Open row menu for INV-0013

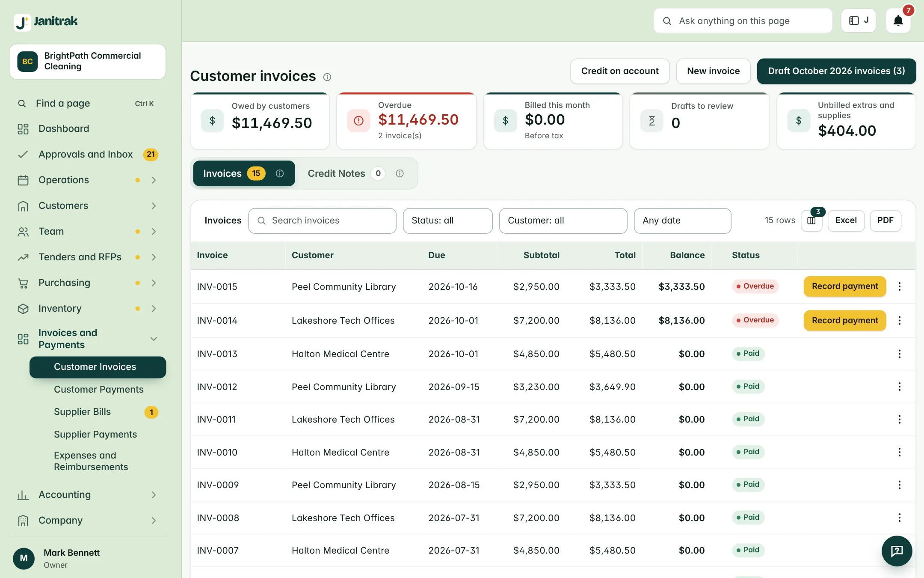coord(900,354)
